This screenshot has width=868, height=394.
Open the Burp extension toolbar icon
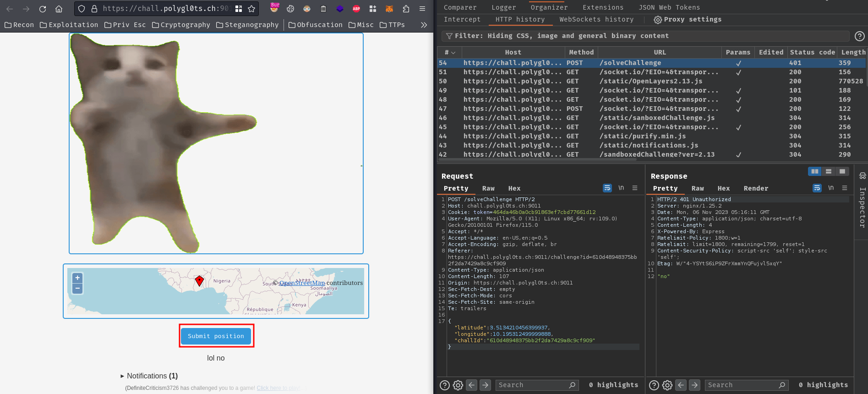click(x=274, y=8)
